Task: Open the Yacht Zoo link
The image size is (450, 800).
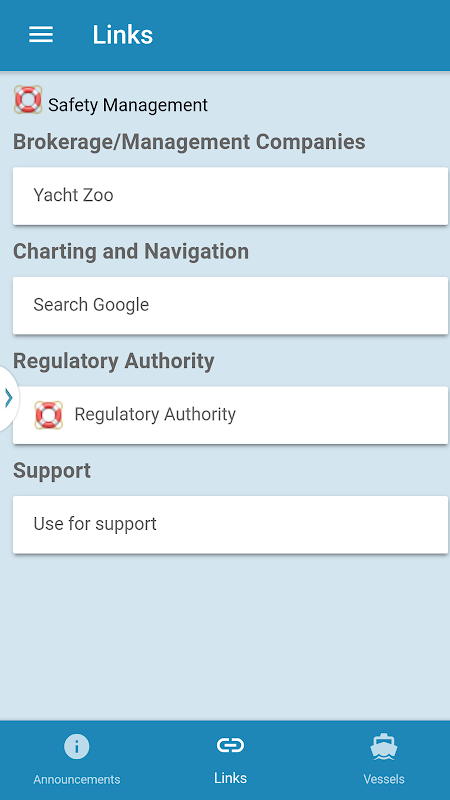Action: [230, 196]
